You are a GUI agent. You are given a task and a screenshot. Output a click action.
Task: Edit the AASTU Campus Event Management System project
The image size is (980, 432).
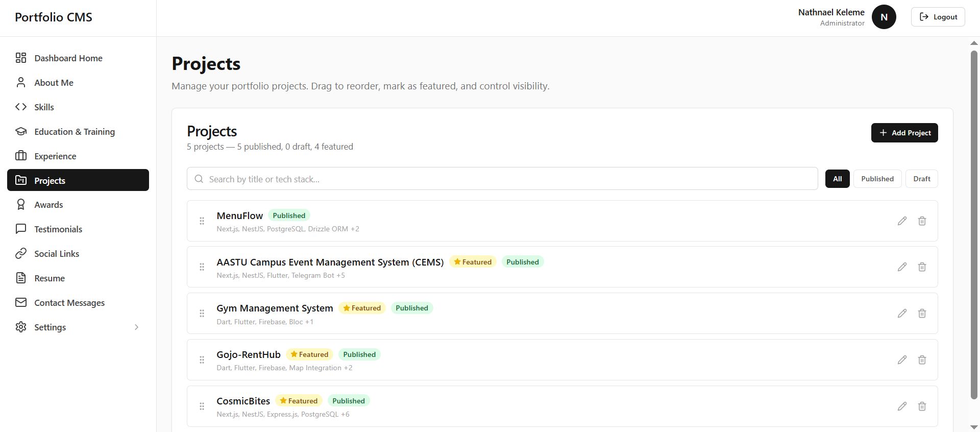pos(902,267)
